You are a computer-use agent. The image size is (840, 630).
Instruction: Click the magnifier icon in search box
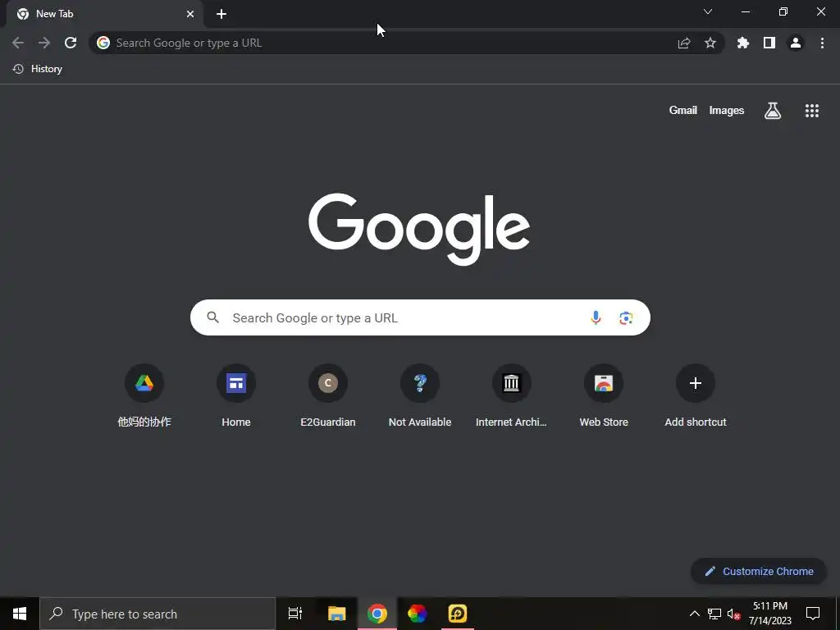coord(213,317)
